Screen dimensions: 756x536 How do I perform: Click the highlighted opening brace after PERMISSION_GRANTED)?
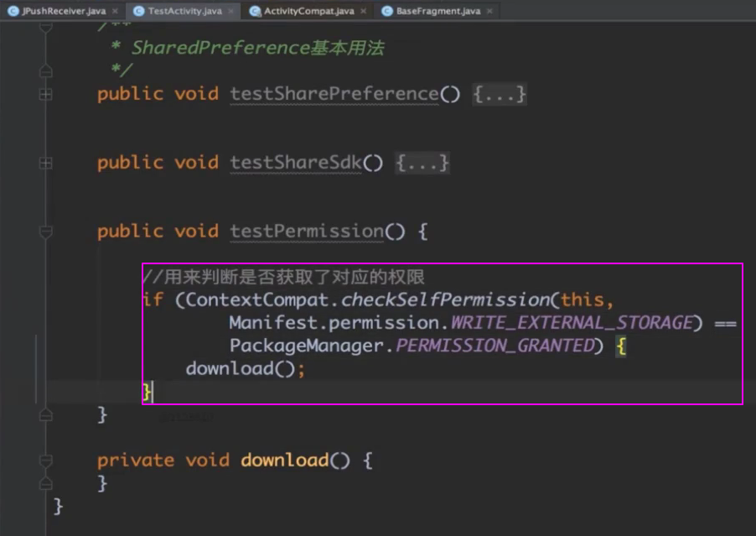621,346
